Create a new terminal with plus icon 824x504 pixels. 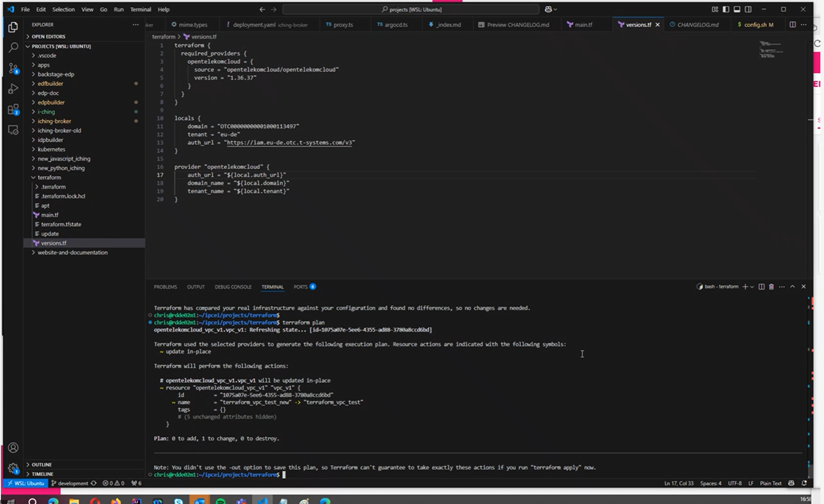coord(745,287)
